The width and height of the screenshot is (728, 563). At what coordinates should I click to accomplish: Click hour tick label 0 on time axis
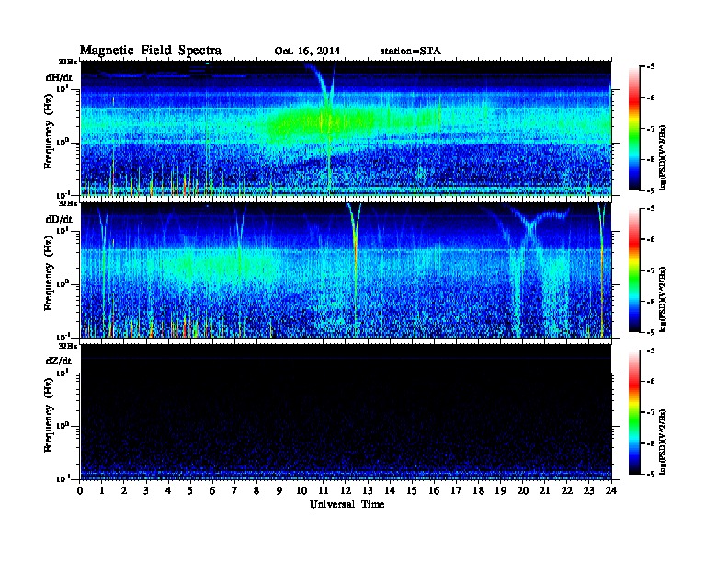80,491
